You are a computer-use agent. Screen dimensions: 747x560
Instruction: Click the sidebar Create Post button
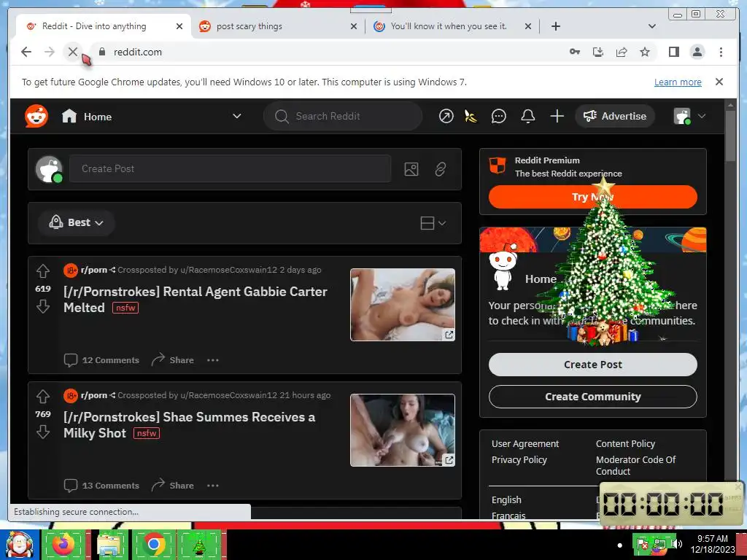(592, 365)
